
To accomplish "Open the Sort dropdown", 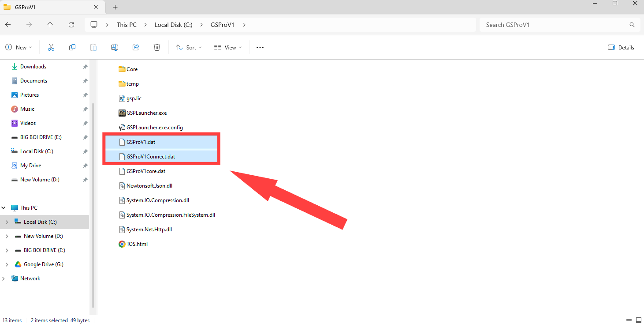I will tap(189, 47).
